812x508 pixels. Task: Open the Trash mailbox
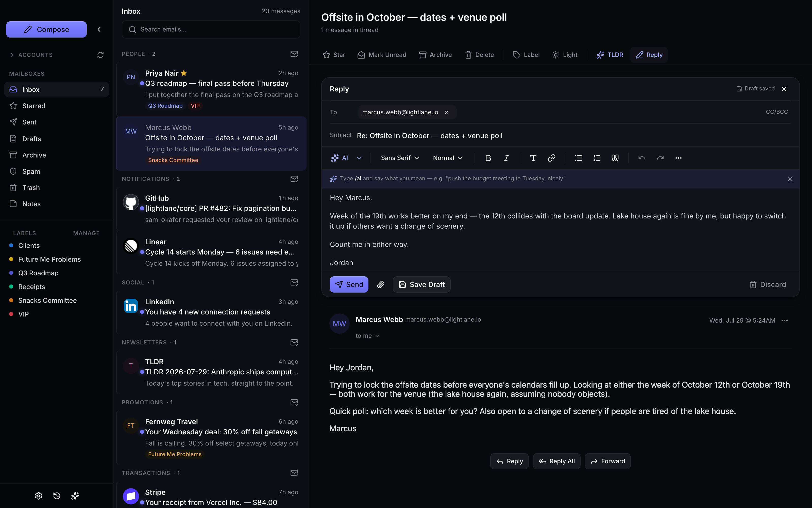coord(56,187)
